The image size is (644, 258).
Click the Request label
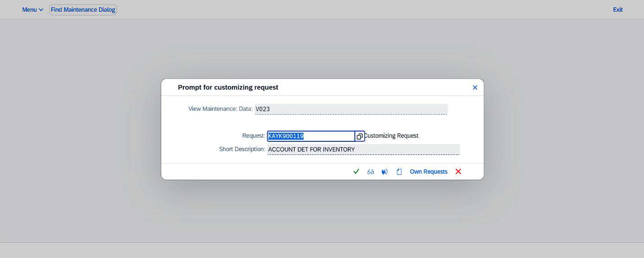(254, 136)
